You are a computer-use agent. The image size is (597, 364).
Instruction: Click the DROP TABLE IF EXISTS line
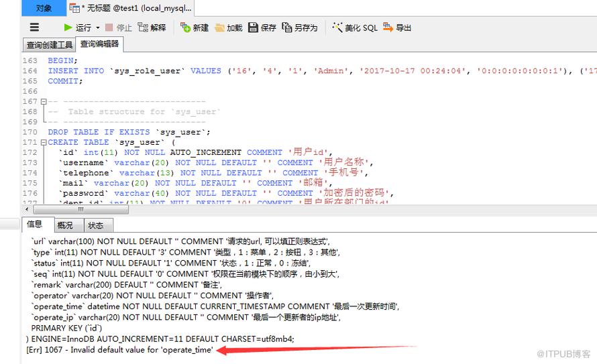point(129,132)
